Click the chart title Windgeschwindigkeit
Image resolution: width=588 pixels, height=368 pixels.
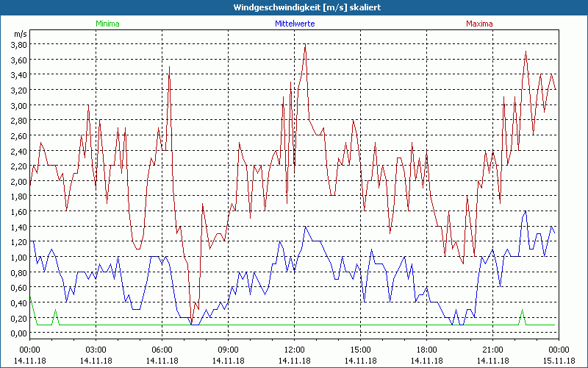(294, 7)
